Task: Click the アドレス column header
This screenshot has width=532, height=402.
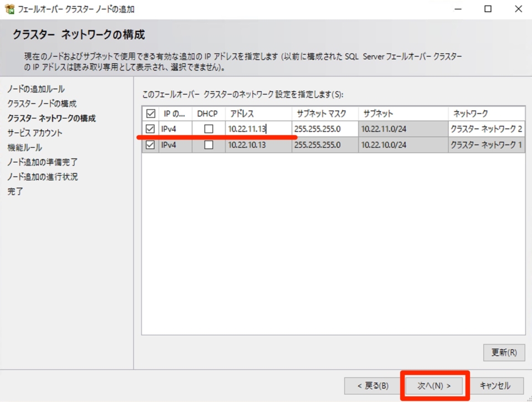Action: pos(259,114)
